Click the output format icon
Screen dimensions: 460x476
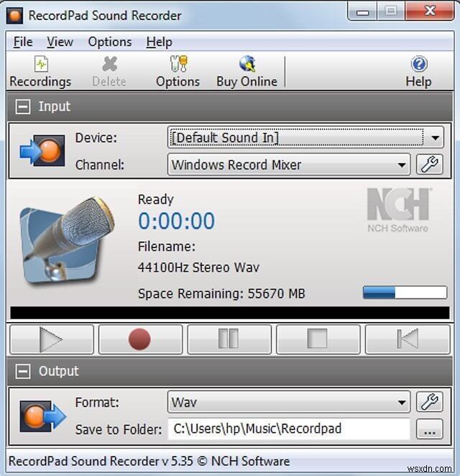(43, 416)
